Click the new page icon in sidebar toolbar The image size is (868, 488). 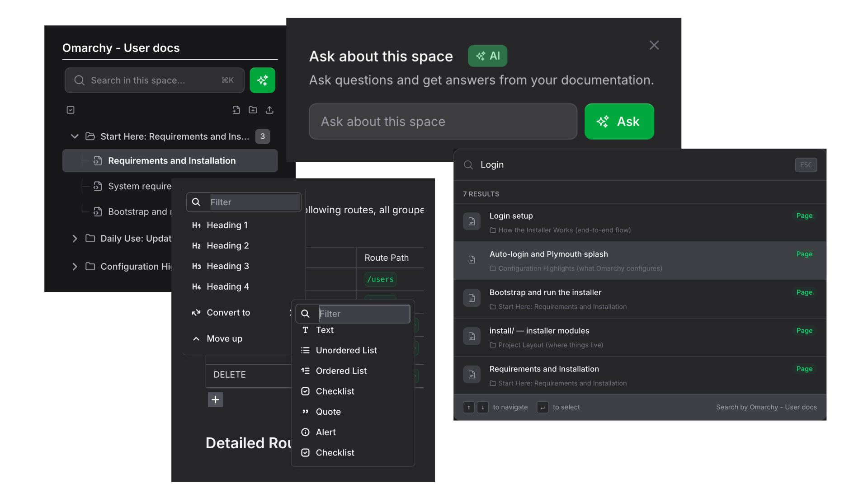tap(236, 110)
